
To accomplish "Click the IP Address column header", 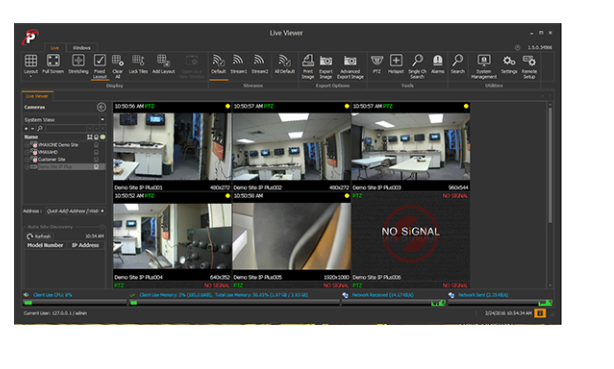I will 85,245.
